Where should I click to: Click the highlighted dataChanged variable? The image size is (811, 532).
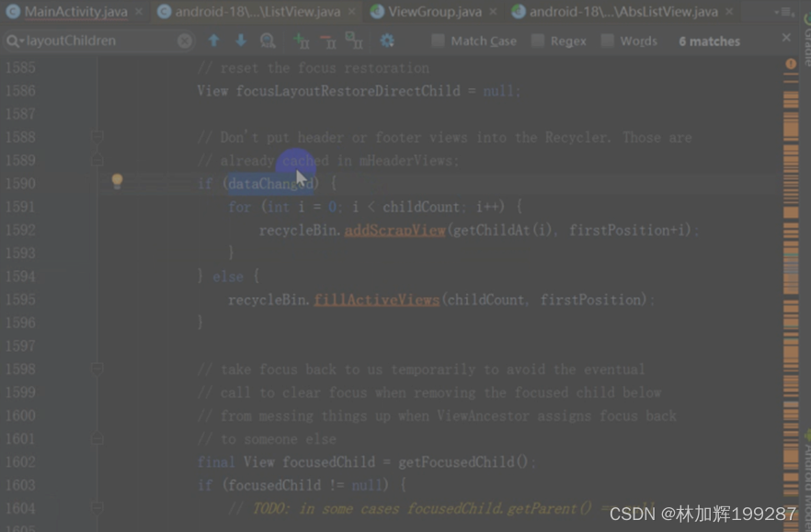click(x=270, y=184)
